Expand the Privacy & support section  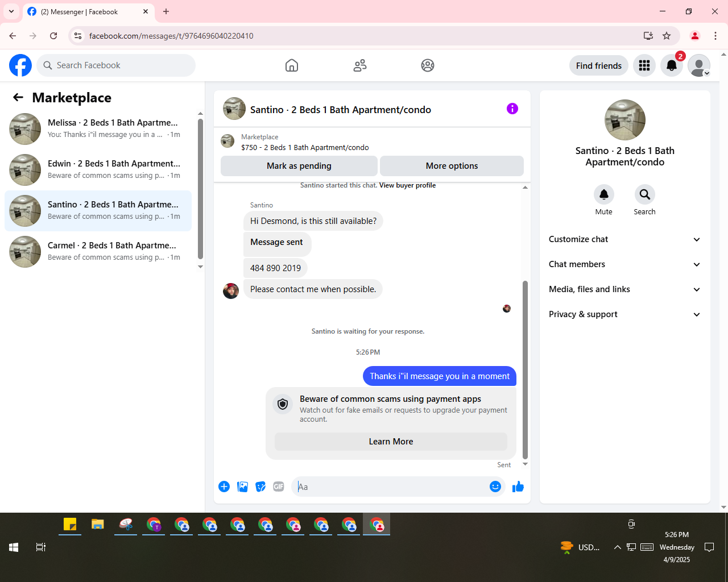pos(624,314)
